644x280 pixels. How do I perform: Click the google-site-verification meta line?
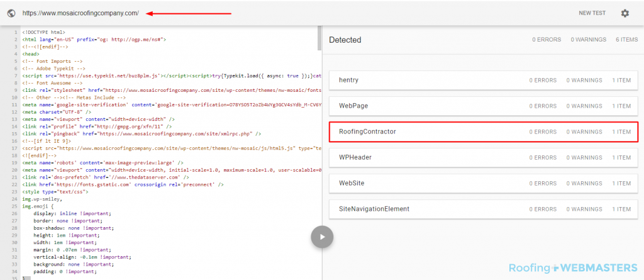172,104
